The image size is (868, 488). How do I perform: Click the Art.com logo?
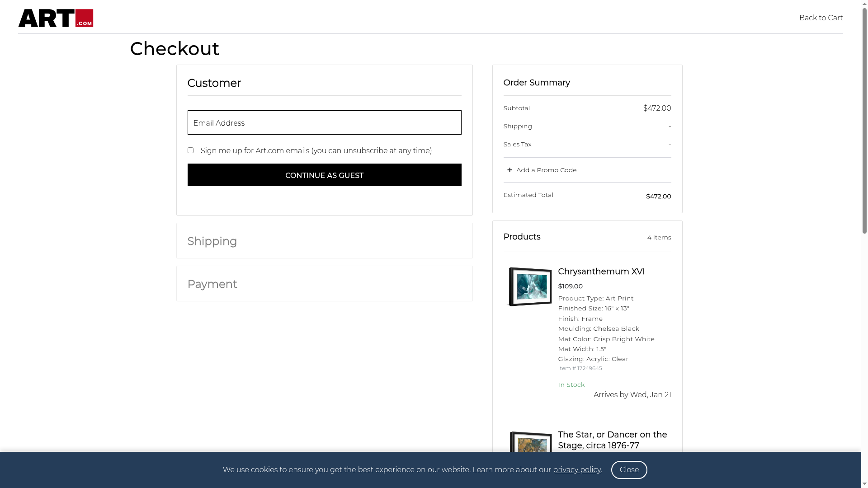coord(56,18)
